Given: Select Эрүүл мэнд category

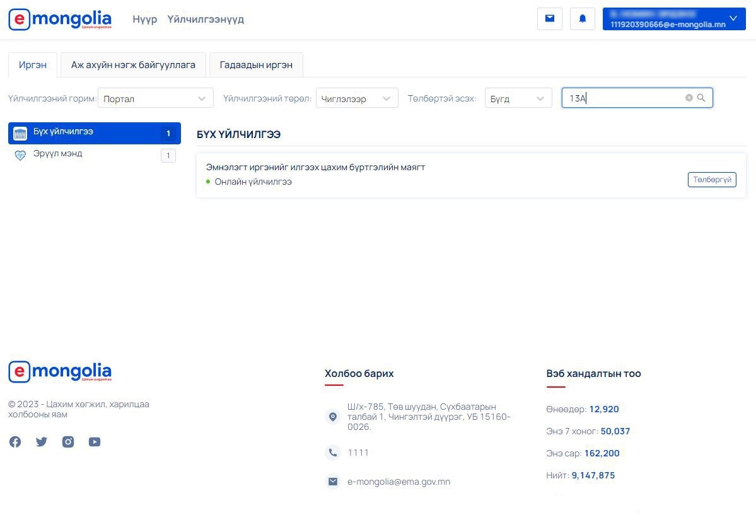Looking at the screenshot, I should click(58, 154).
